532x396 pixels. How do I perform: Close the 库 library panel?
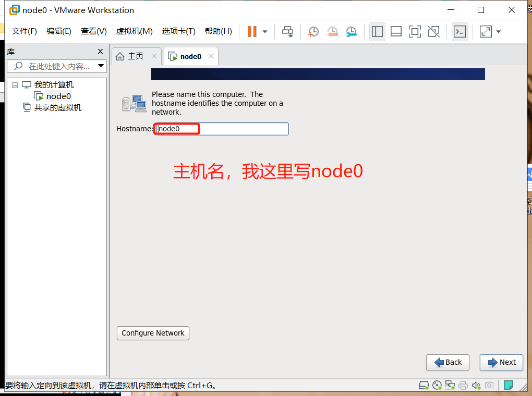[100, 52]
